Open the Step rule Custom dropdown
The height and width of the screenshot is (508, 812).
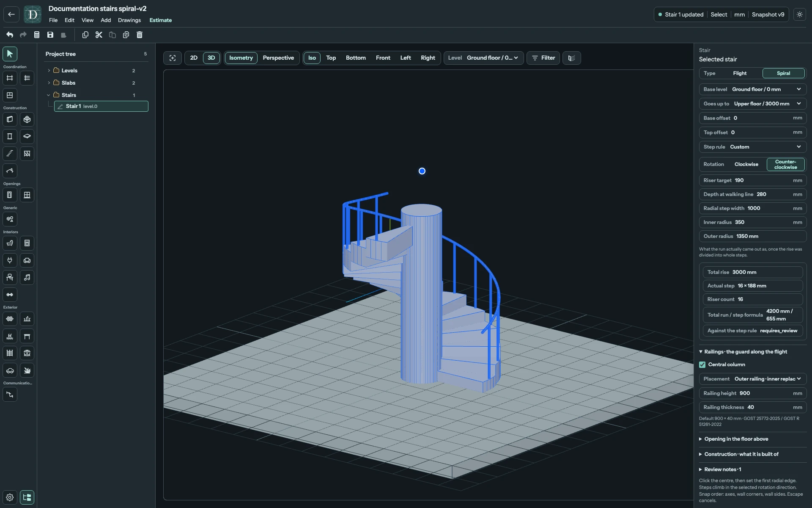click(753, 147)
